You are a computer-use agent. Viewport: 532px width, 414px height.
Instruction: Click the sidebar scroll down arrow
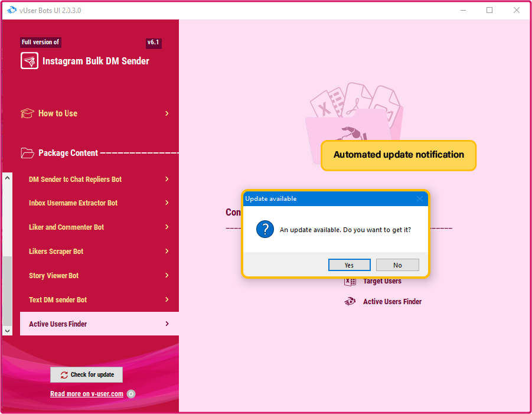(8, 331)
